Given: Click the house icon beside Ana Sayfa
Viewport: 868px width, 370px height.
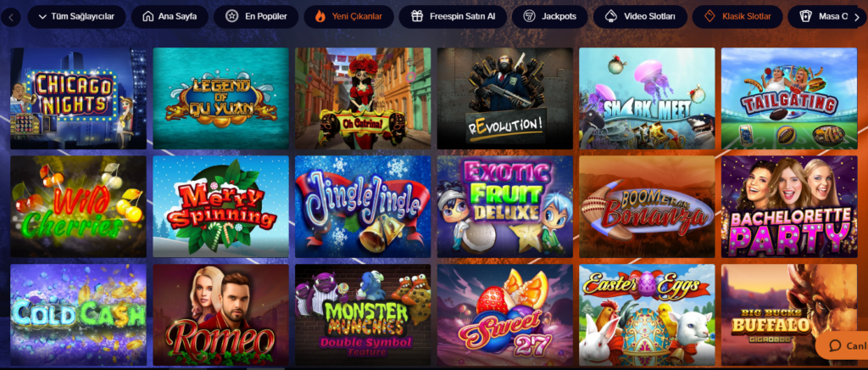Looking at the screenshot, I should point(147,17).
